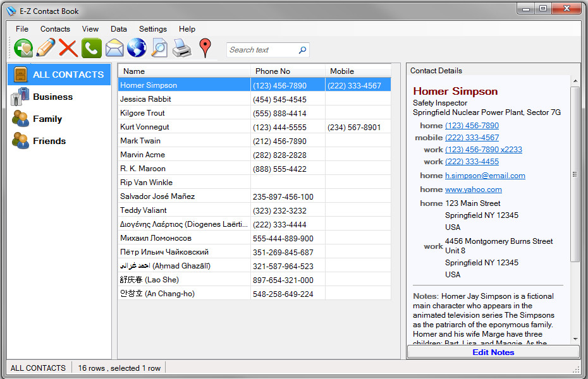This screenshot has height=379, width=588.
Task: Select the Lao She contact row
Action: coord(254,279)
